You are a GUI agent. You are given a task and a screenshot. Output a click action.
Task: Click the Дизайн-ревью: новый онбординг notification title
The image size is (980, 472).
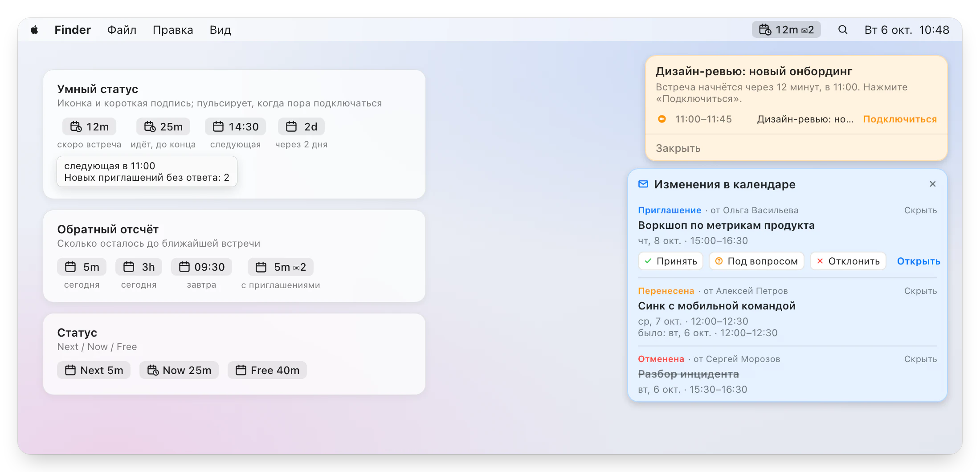click(754, 71)
